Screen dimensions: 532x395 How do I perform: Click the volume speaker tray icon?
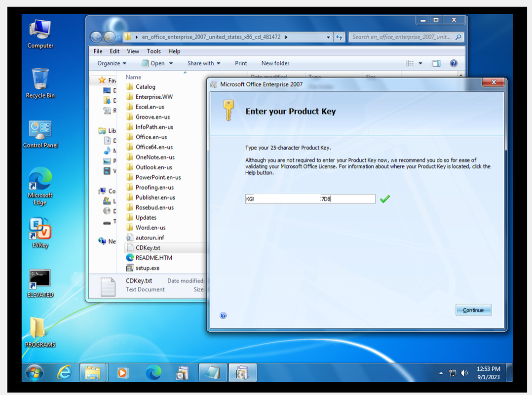[464, 373]
